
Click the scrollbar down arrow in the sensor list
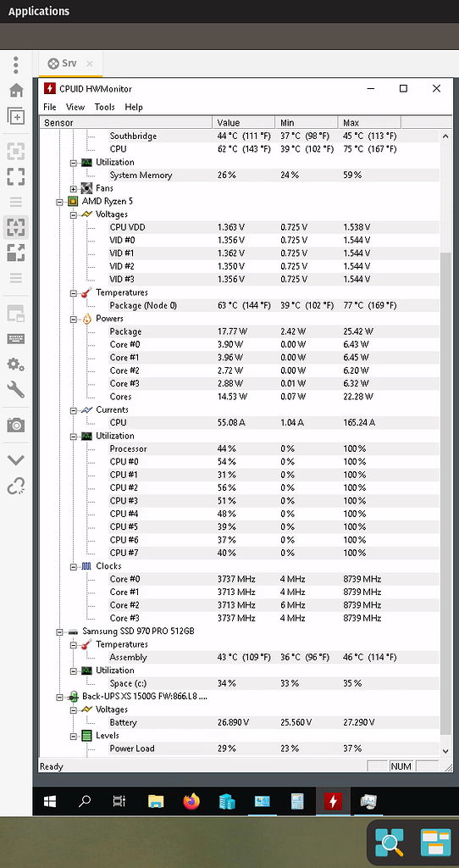tap(445, 751)
